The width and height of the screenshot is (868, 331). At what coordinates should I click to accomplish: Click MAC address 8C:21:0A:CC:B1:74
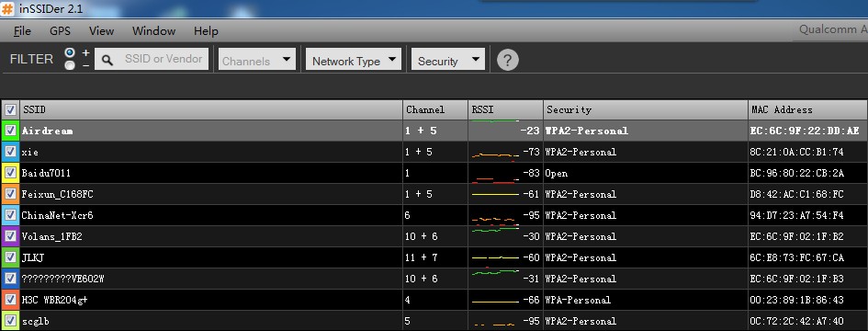pyautogui.click(x=796, y=152)
